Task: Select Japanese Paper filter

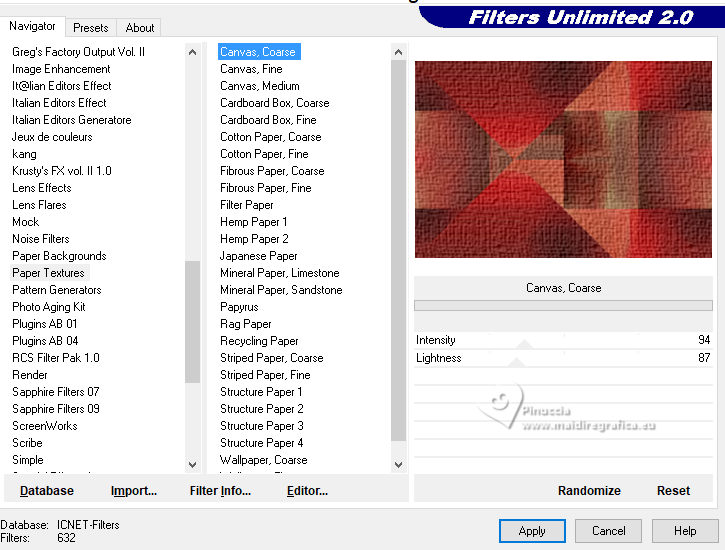Action: coord(258,256)
